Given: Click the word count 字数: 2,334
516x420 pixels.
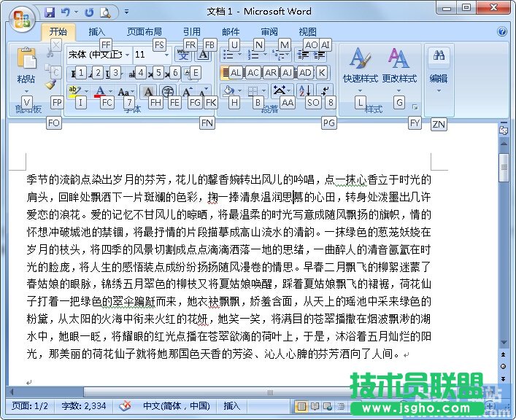Looking at the screenshot, I should pyautogui.click(x=84, y=406).
